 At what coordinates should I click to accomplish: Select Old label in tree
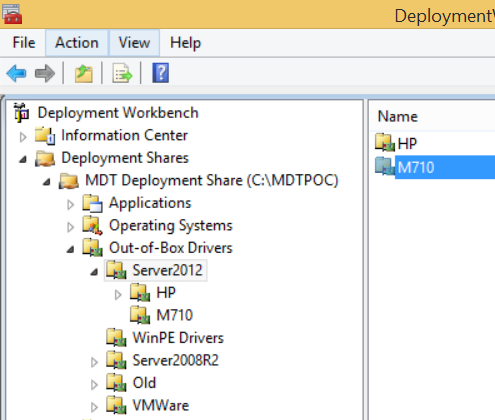tap(144, 383)
